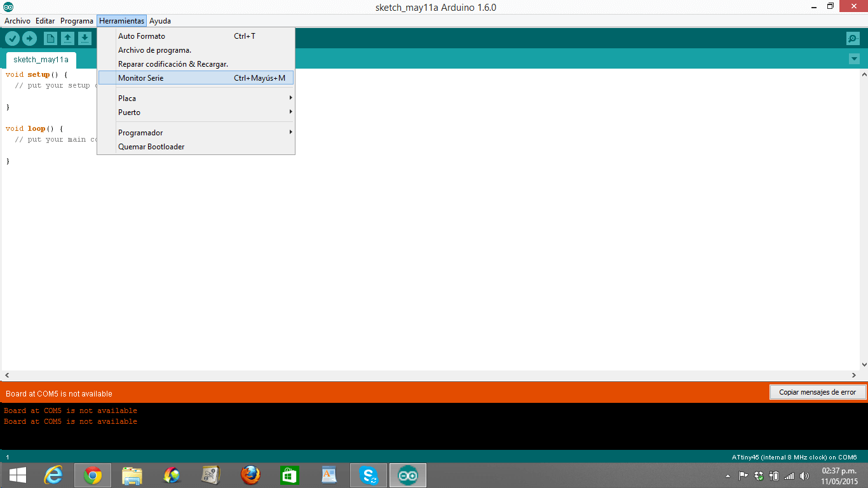Click the battery power tray icon

(774, 476)
